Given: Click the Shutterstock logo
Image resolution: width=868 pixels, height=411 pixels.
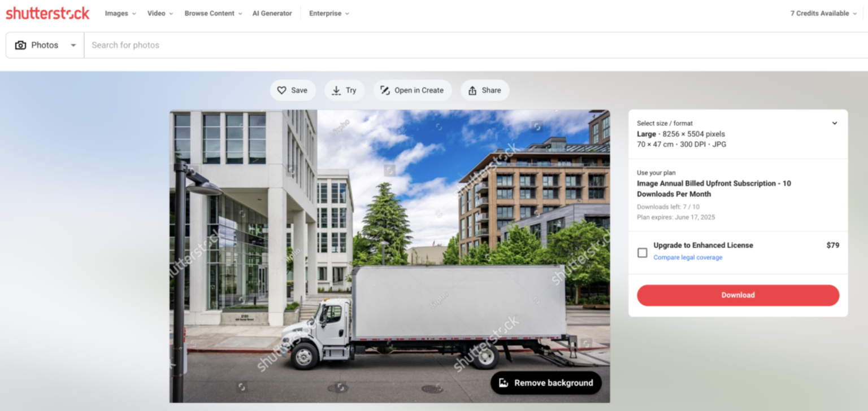Looking at the screenshot, I should tap(47, 14).
